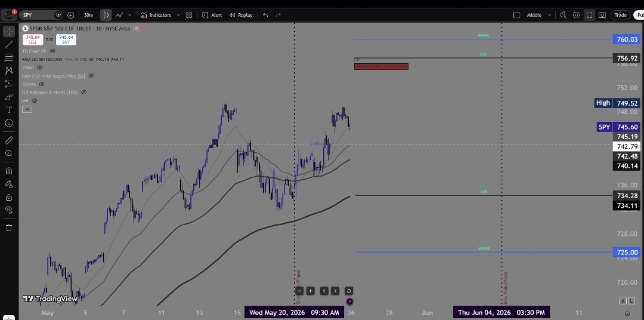The image size is (644, 320).
Task: Select the ruler measure tool
Action: (x=8, y=140)
